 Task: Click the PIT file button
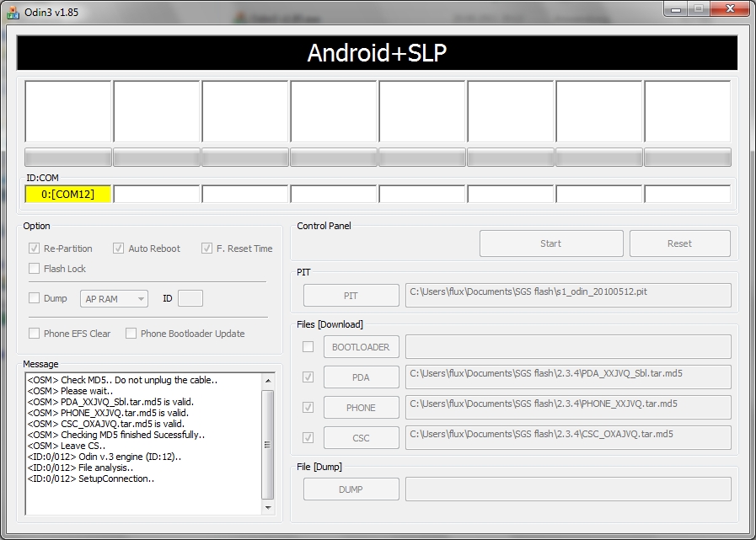351,296
